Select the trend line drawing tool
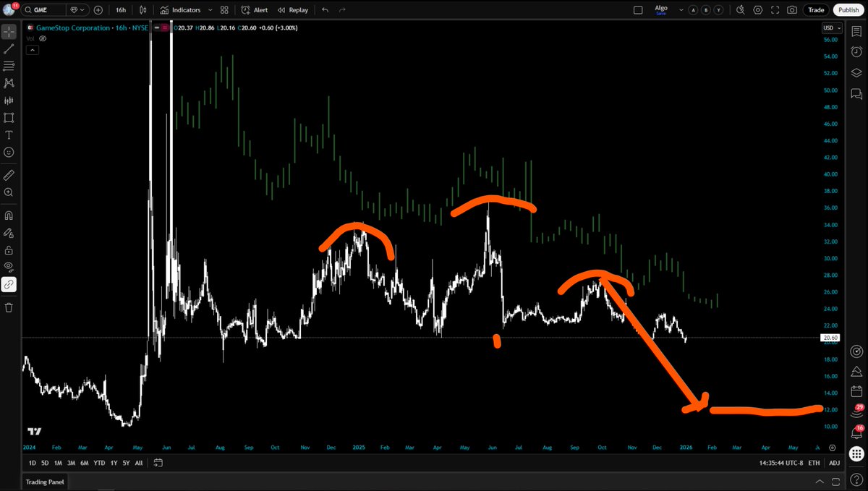868x491 pixels. pos(9,49)
